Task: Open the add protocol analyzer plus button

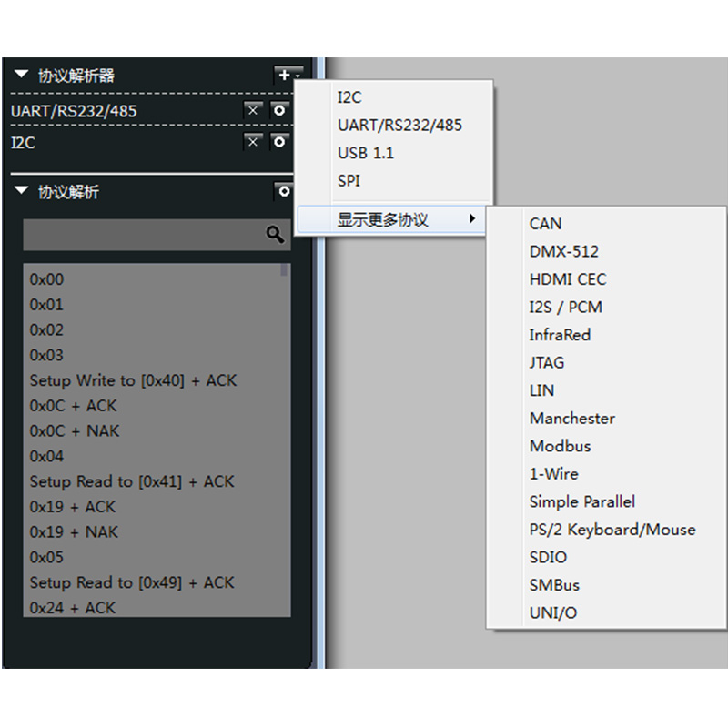Action: (x=288, y=75)
